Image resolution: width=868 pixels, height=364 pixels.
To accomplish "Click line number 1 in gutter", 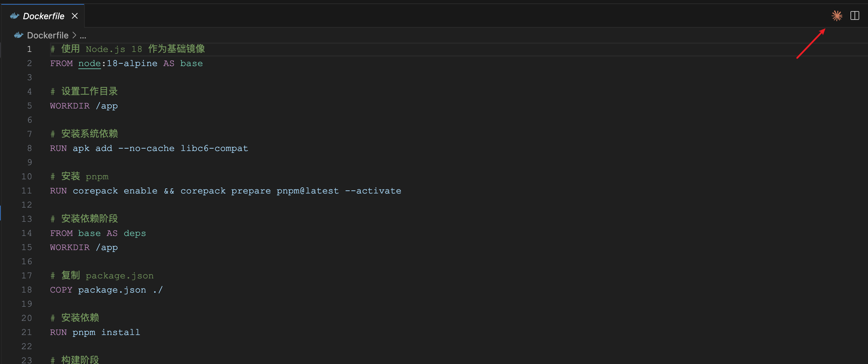I will [29, 49].
